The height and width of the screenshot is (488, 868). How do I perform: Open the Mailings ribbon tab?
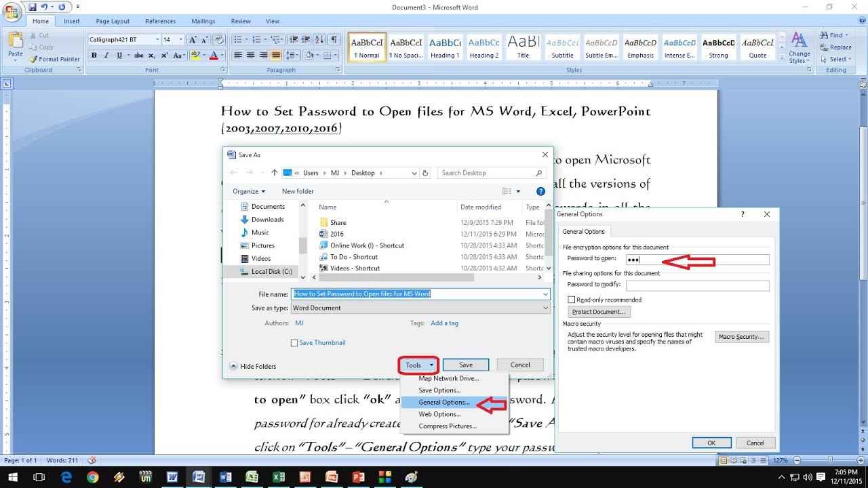pyautogui.click(x=203, y=21)
